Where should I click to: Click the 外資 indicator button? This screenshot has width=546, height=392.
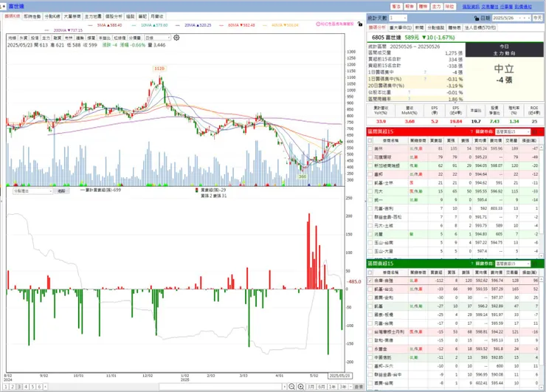pyautogui.click(x=24, y=38)
